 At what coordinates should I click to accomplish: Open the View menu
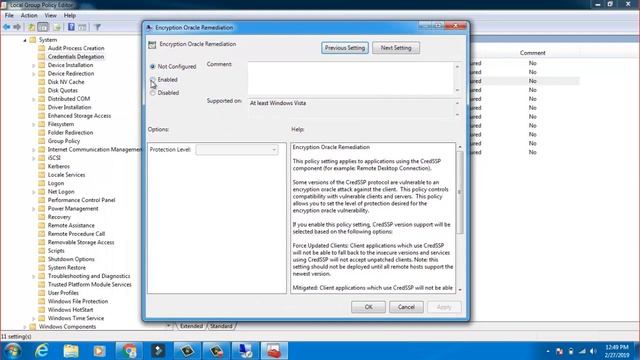pos(51,16)
